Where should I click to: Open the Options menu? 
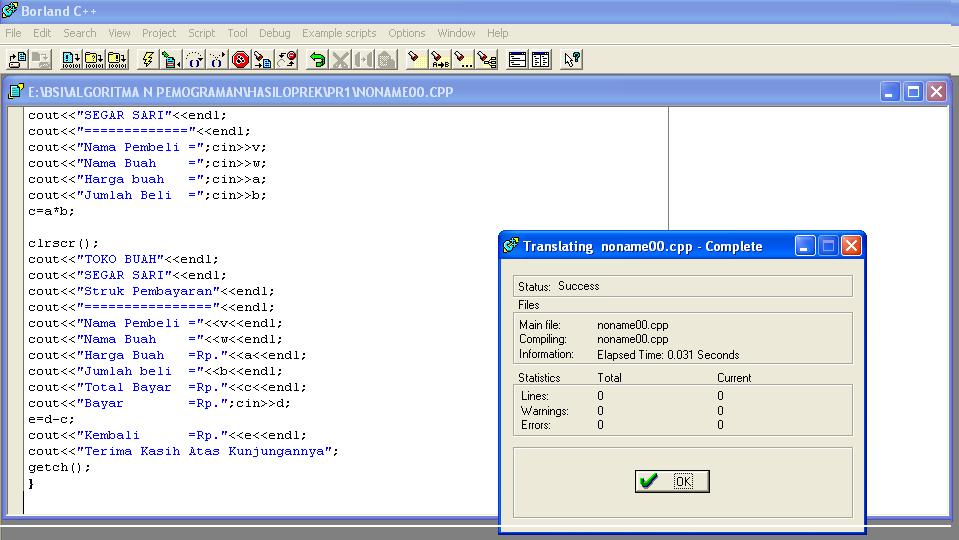(x=407, y=33)
